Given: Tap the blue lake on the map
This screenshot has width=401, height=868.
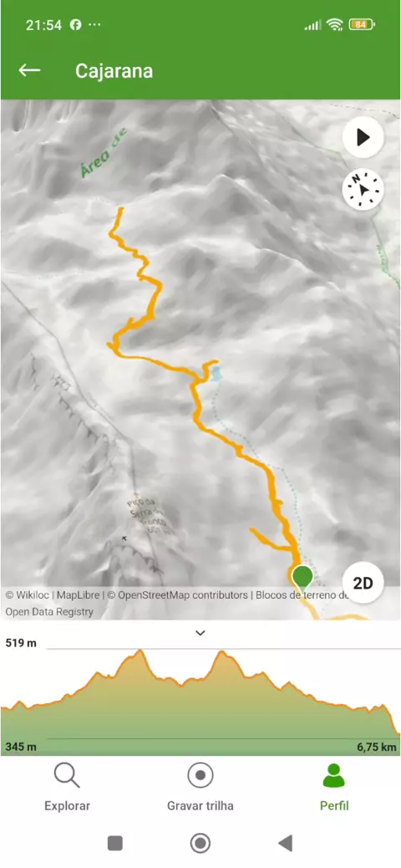Looking at the screenshot, I should [216, 375].
